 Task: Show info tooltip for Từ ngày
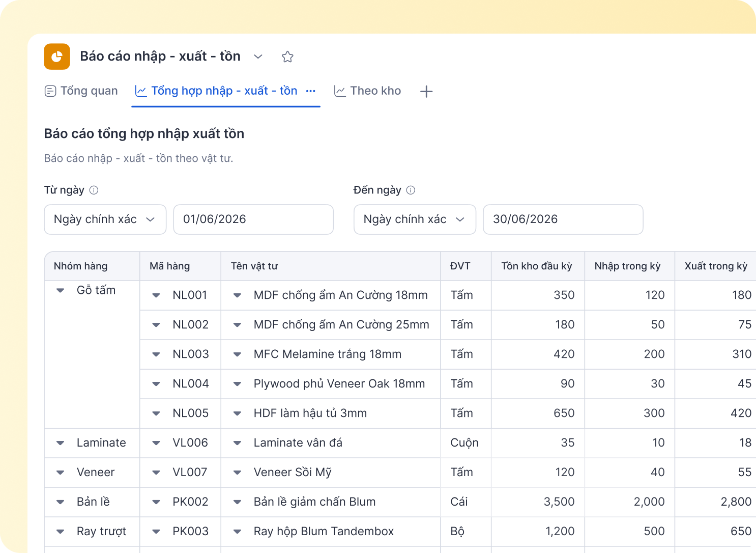(94, 190)
